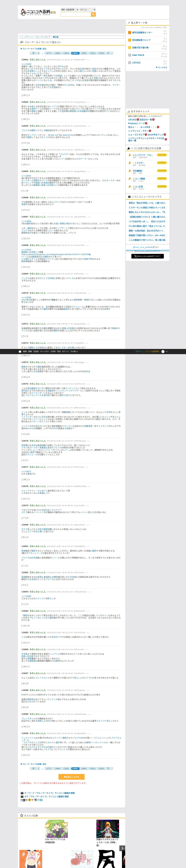This screenshot has width=186, height=868.
Task: Click 掲示板にレスする orange button
Action: (71, 777)
